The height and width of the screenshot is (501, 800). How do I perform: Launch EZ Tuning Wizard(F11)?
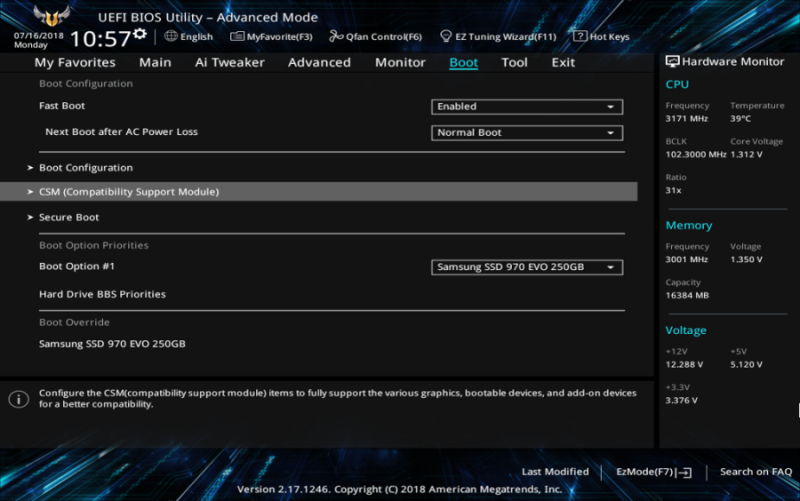[498, 36]
